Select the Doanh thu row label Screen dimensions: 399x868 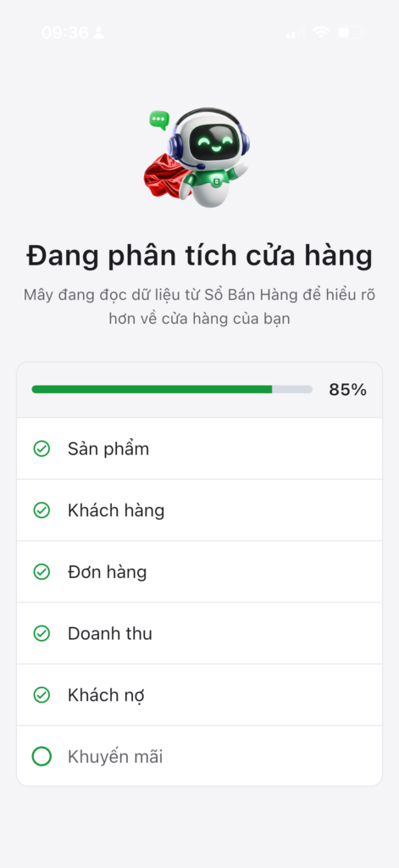click(x=109, y=633)
